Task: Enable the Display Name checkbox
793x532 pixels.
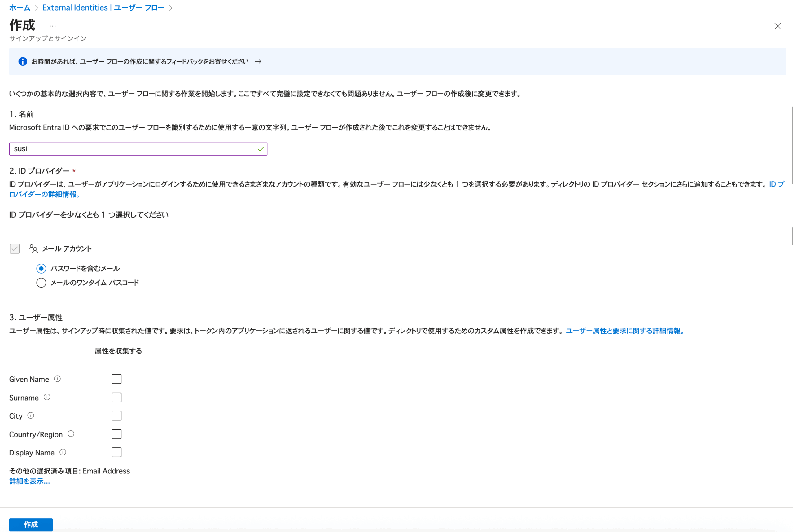Action: tap(116, 452)
